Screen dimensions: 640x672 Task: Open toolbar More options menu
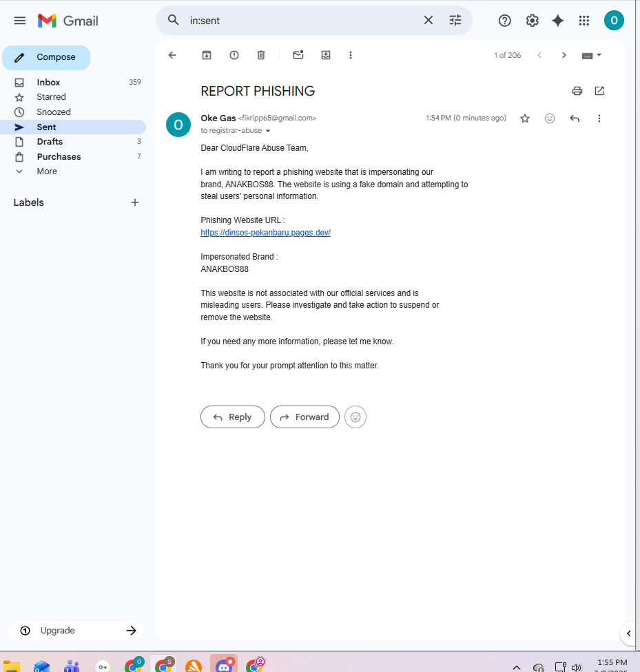351,55
